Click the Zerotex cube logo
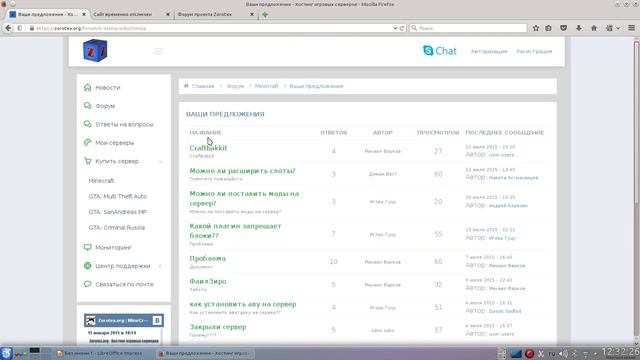The width and height of the screenshot is (640, 360). (x=95, y=51)
